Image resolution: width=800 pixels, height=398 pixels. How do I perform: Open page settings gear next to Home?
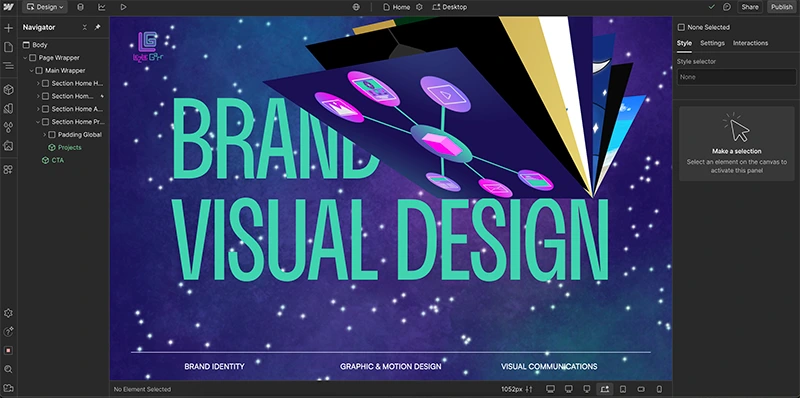419,7
